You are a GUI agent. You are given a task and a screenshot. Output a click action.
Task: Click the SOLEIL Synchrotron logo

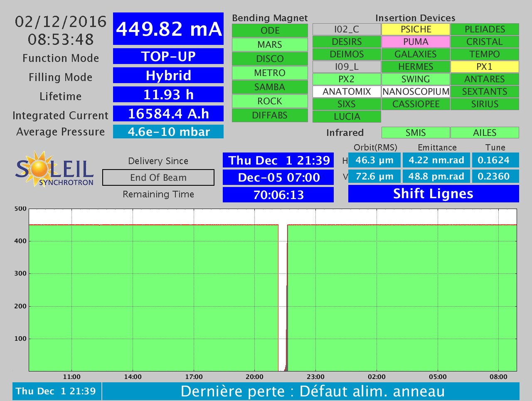tap(54, 169)
